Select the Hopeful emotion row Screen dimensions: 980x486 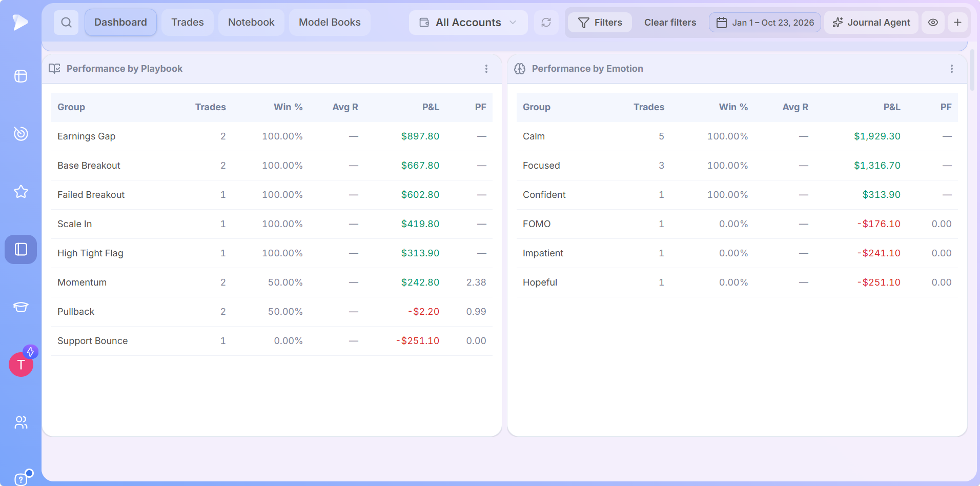coord(737,282)
